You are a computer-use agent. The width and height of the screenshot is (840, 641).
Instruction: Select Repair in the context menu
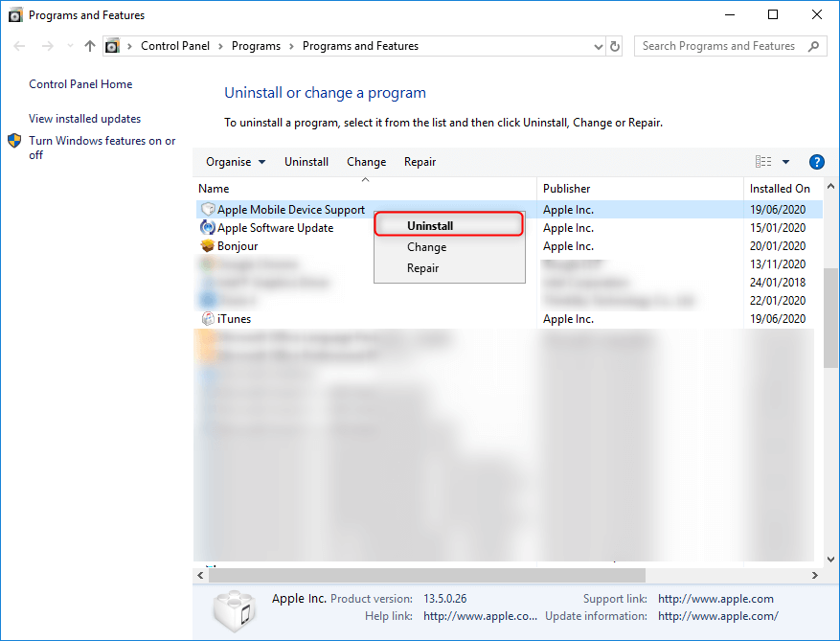point(422,268)
